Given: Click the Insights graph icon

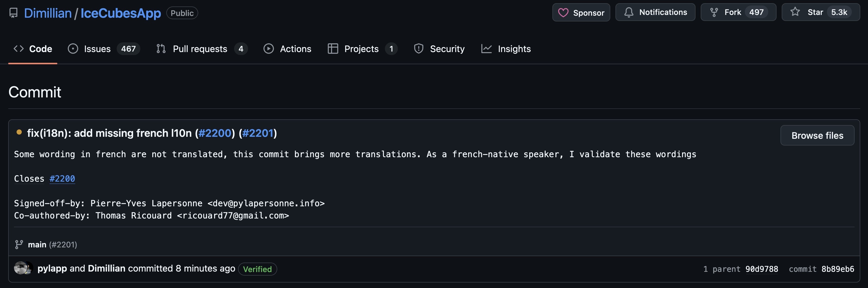Looking at the screenshot, I should (487, 49).
